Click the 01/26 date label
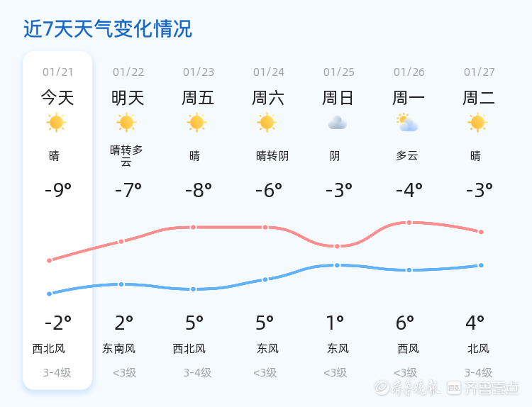 409,72
